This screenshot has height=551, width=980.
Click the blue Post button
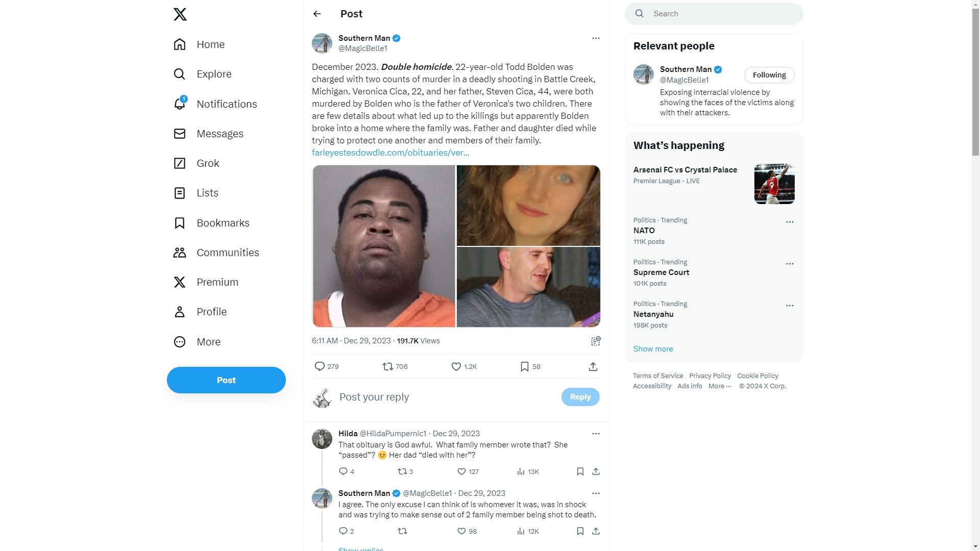226,380
